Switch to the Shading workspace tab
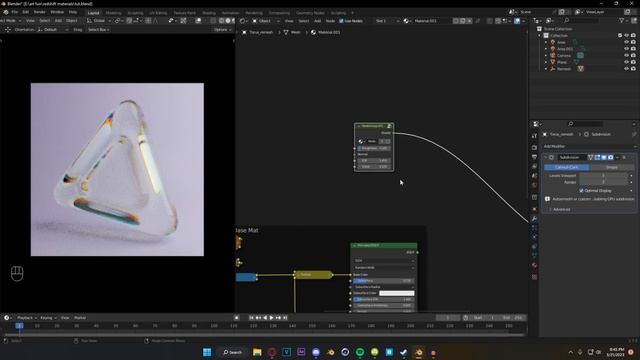This screenshot has width=640, height=360. (209, 13)
